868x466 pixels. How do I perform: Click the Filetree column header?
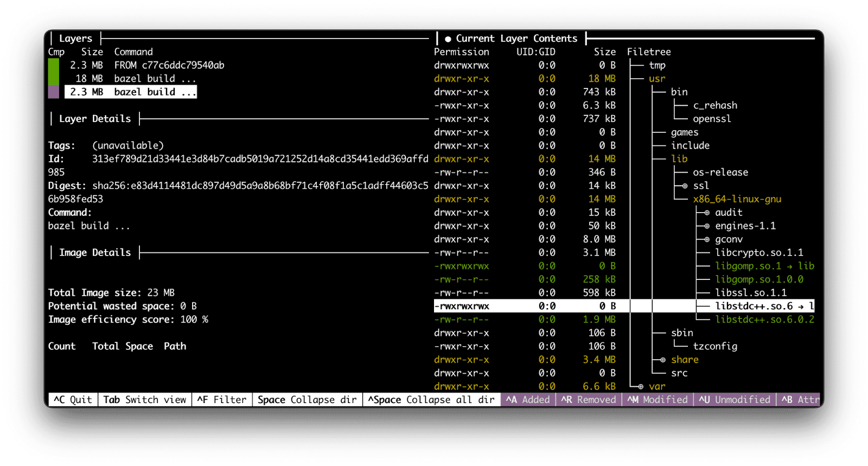(649, 52)
